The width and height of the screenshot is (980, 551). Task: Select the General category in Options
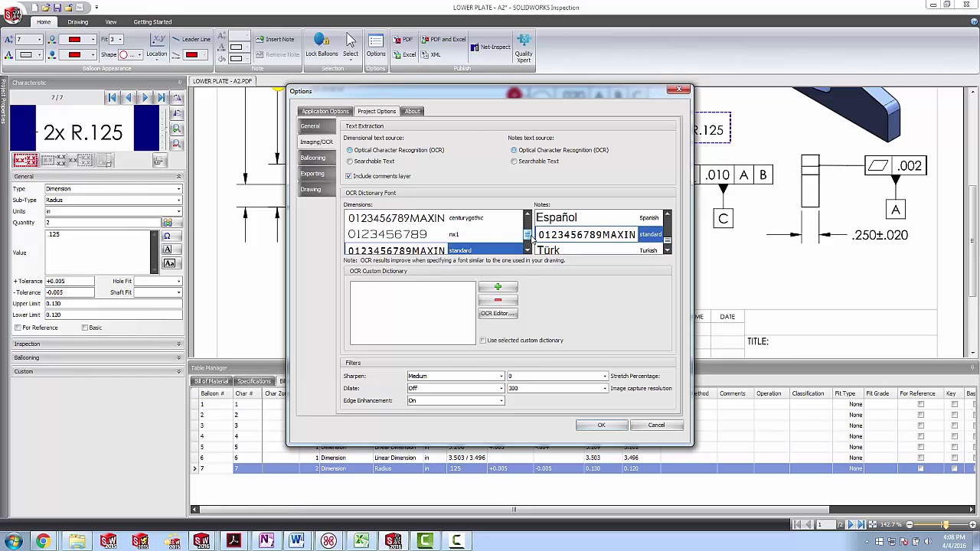point(316,126)
